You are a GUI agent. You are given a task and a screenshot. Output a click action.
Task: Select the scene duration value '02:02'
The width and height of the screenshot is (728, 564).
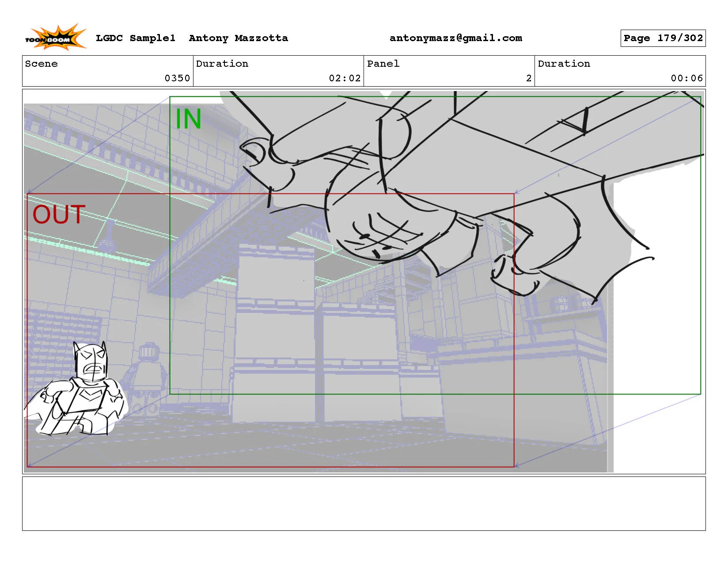pos(345,78)
